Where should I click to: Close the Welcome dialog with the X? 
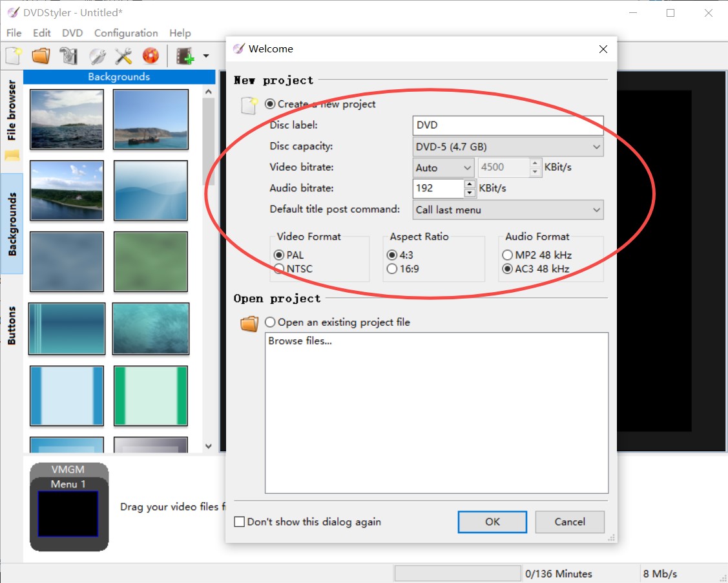click(x=603, y=48)
